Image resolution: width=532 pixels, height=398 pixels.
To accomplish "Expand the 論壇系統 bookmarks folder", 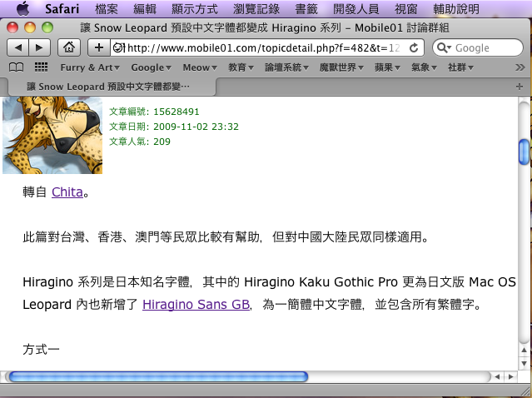I will point(286,67).
